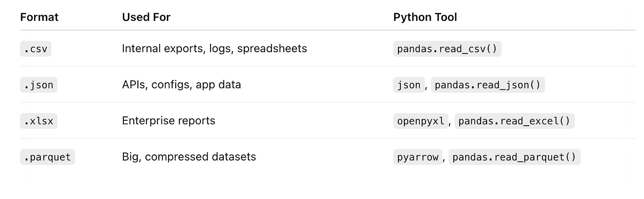Click the word "spreadsheets" in the .csv row
This screenshot has height=199, width=644.
tap(272, 48)
